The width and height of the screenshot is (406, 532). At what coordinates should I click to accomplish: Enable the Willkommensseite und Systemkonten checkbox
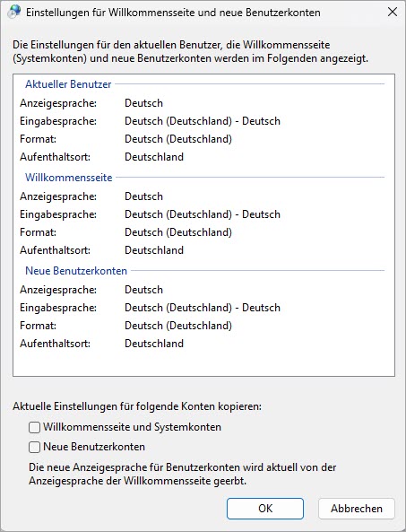pos(34,427)
